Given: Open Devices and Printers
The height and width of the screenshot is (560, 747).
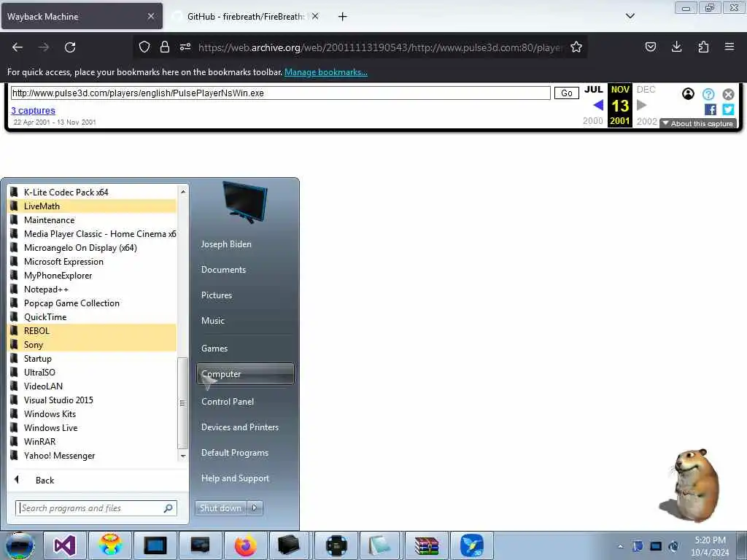Looking at the screenshot, I should tap(245, 427).
